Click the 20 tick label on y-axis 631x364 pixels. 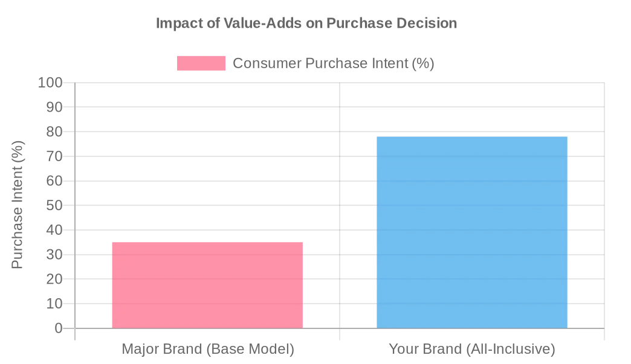coord(54,279)
